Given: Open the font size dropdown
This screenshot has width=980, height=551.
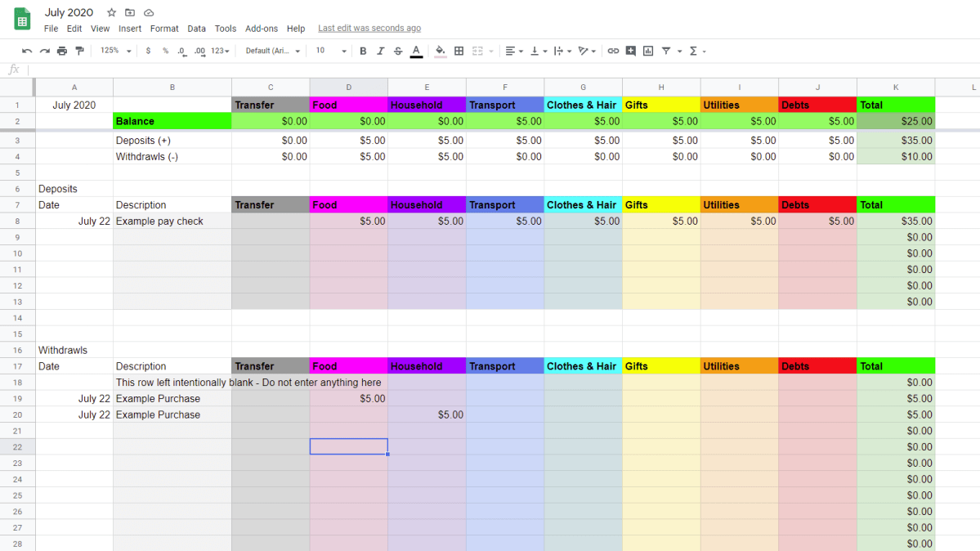Looking at the screenshot, I should tap(329, 51).
